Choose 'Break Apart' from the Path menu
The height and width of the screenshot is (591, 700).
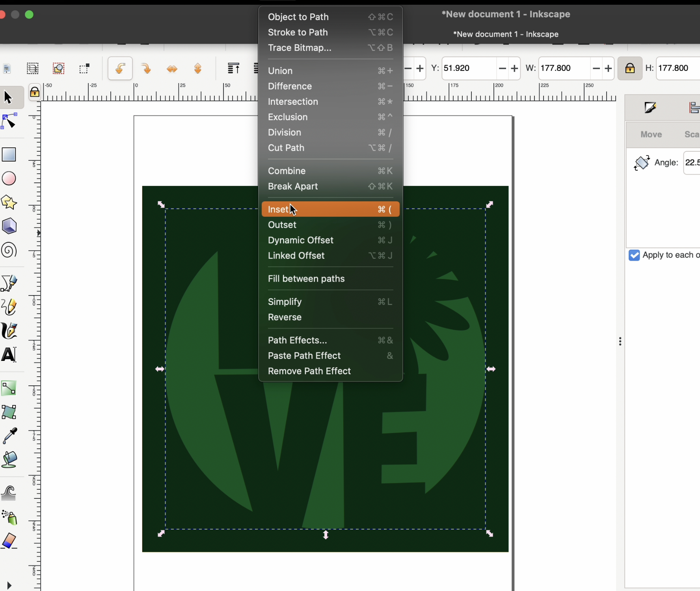point(293,186)
